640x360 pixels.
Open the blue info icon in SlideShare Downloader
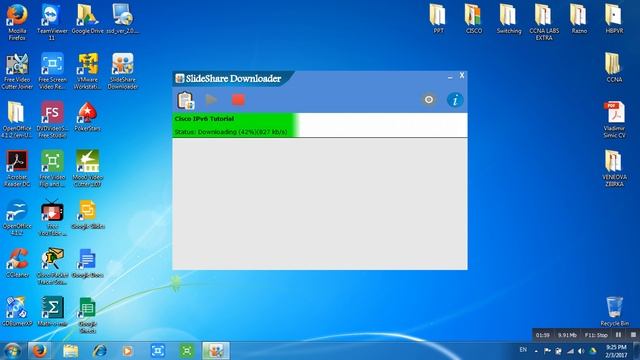pos(455,100)
